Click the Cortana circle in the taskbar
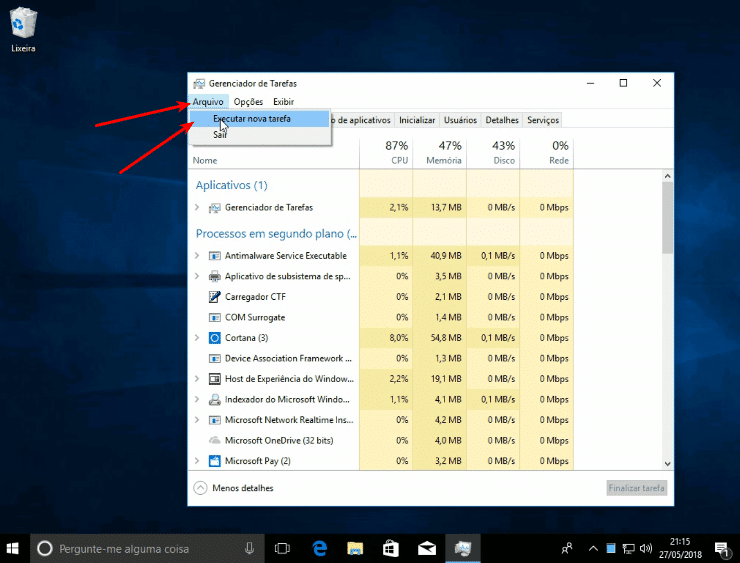 [x=44, y=548]
